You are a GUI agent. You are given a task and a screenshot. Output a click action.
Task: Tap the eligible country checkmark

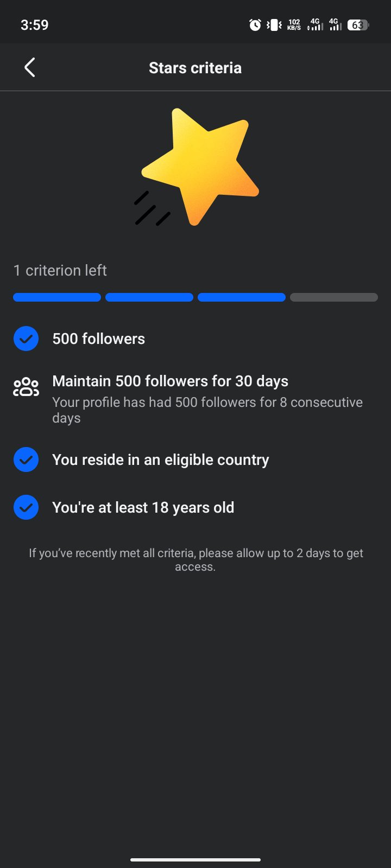tap(26, 459)
